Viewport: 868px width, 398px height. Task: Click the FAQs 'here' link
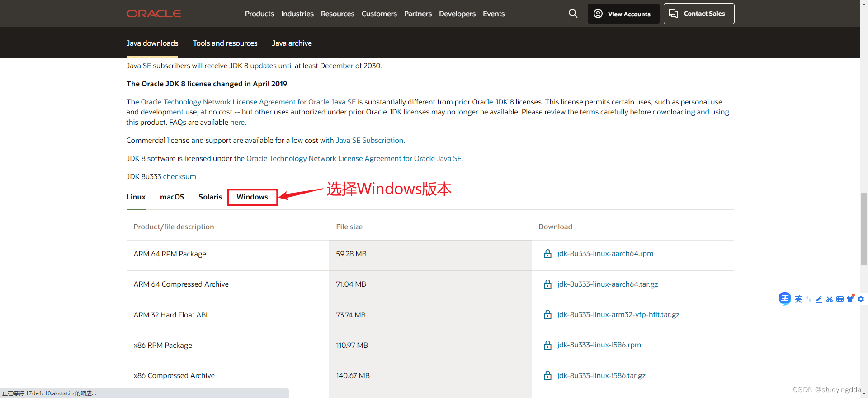point(237,123)
